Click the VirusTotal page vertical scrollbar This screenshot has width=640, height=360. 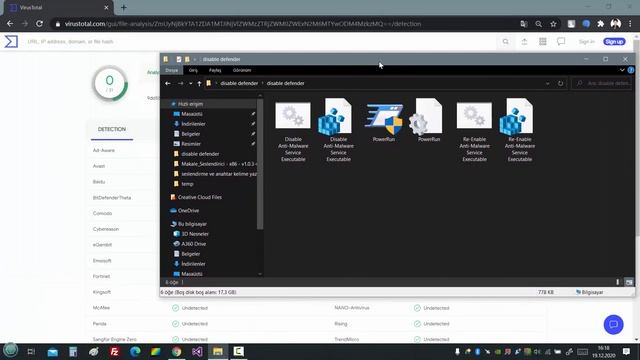(637, 139)
